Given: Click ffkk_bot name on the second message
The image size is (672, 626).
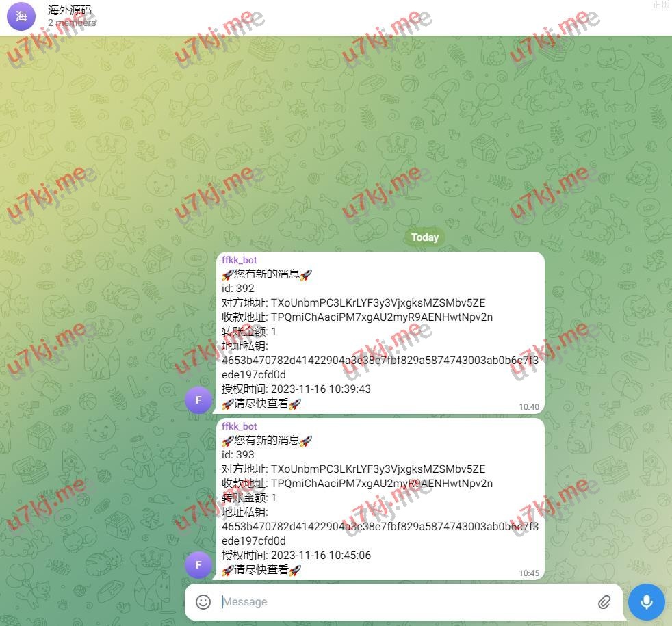Looking at the screenshot, I should [239, 426].
